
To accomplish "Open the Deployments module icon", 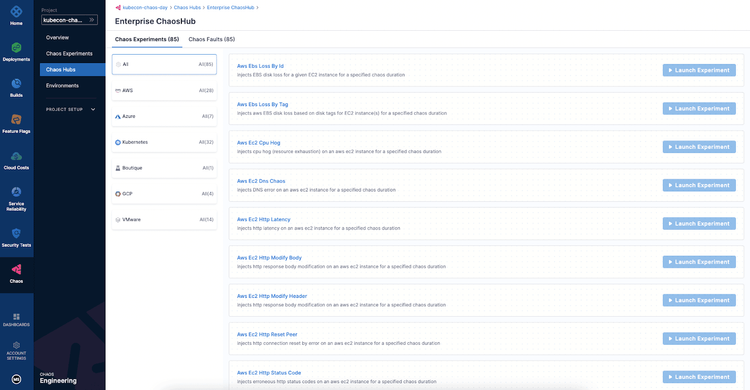I will (x=16, y=47).
